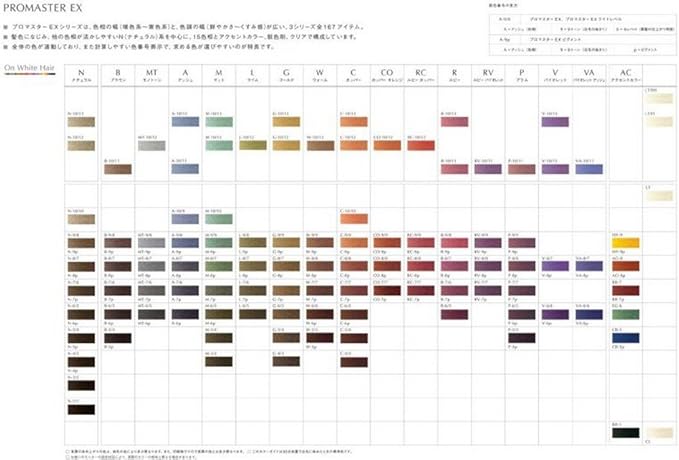The width and height of the screenshot is (679, 460).
Task: Select the On White Hair label
Action: pos(29,68)
